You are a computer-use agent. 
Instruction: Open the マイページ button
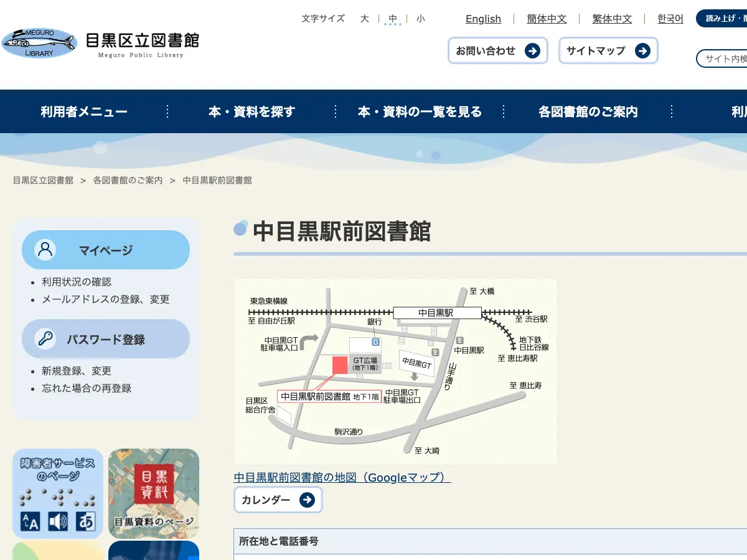pos(106,250)
